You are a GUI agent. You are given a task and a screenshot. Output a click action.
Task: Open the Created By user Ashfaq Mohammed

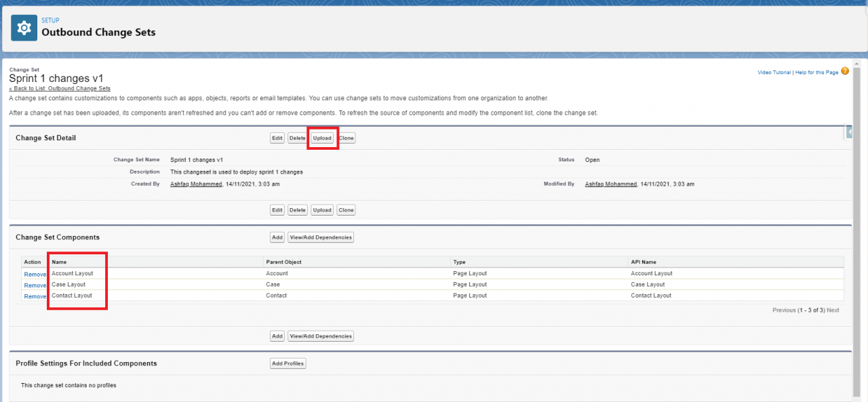(196, 184)
